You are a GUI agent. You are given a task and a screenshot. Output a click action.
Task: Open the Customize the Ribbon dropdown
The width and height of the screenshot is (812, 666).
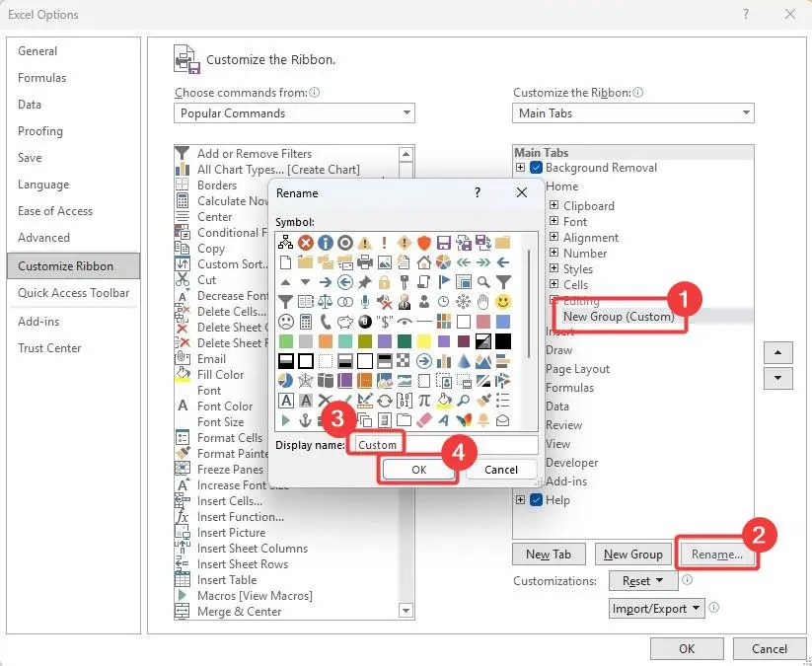632,112
